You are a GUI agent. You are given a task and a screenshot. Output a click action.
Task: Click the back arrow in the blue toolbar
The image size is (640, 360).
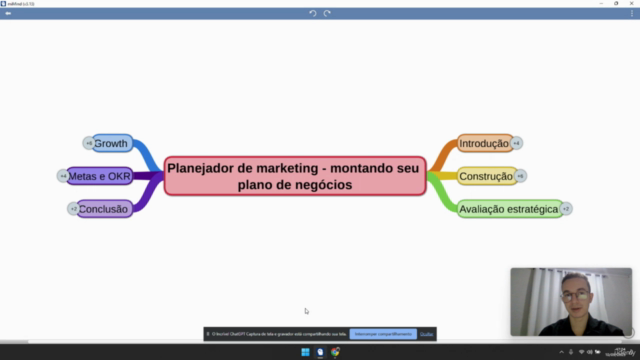click(8, 13)
